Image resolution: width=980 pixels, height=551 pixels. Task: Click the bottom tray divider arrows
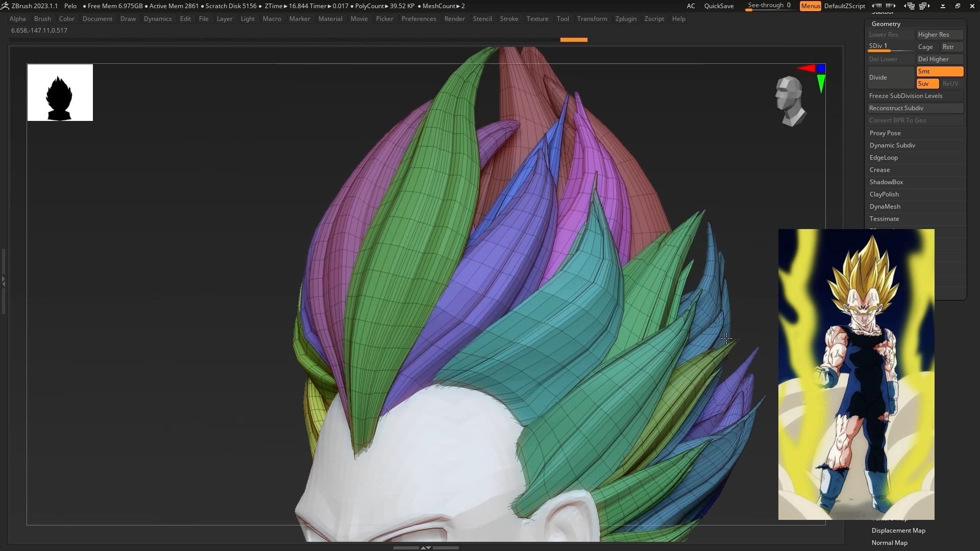426,547
